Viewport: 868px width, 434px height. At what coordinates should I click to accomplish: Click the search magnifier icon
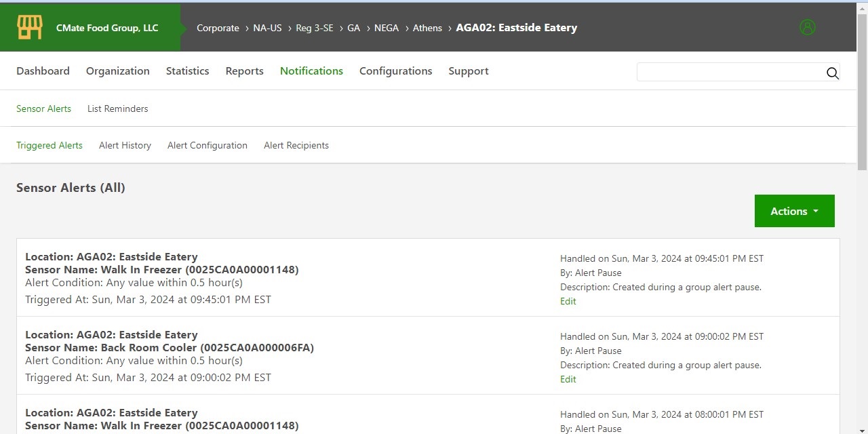coord(832,73)
